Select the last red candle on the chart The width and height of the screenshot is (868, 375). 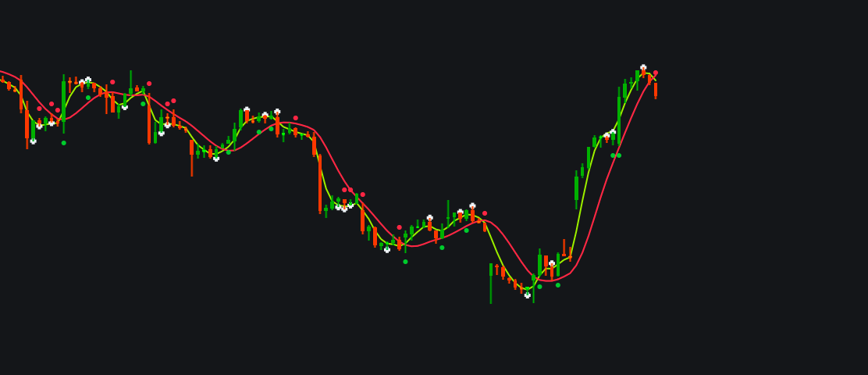point(656,91)
